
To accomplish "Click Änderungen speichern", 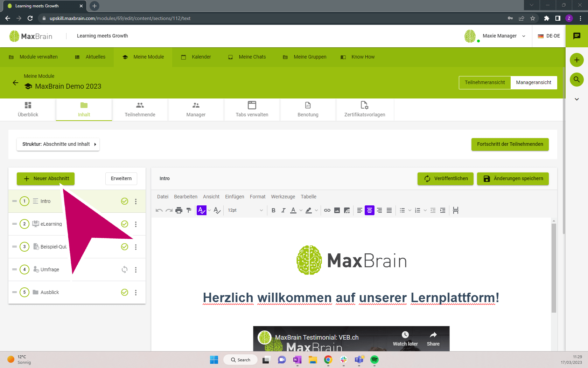I will click(513, 179).
